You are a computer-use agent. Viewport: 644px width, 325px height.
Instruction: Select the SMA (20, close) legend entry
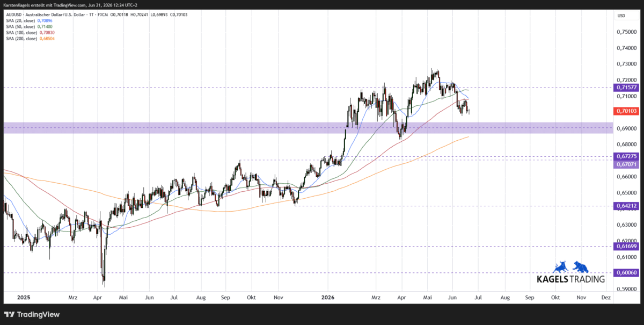30,20
